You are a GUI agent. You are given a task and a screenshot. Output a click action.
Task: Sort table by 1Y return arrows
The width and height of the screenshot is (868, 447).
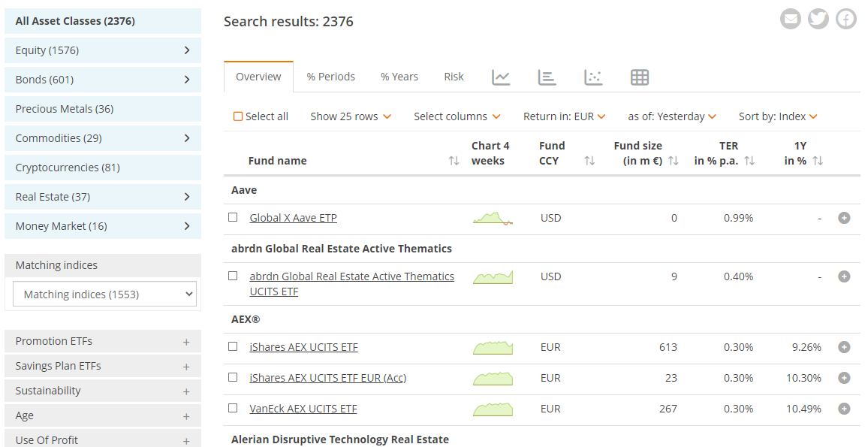pyautogui.click(x=818, y=161)
